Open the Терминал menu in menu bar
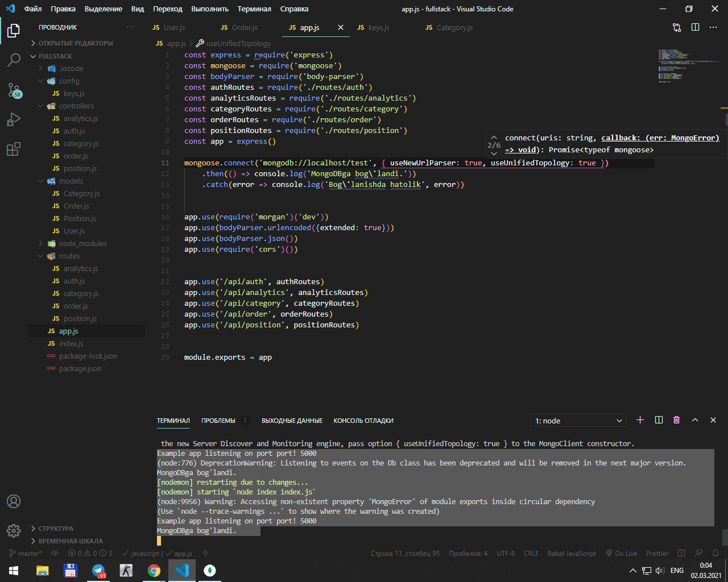The image size is (728, 582). 254,9
